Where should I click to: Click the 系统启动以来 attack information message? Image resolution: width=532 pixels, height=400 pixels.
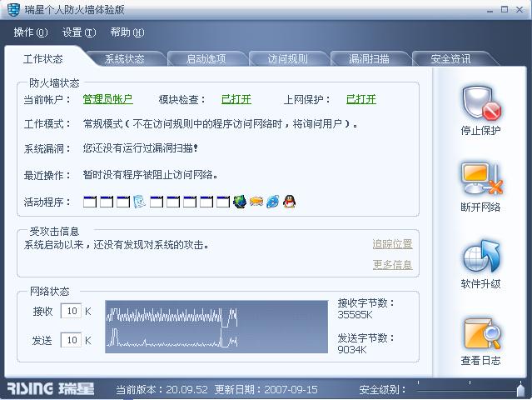point(116,244)
